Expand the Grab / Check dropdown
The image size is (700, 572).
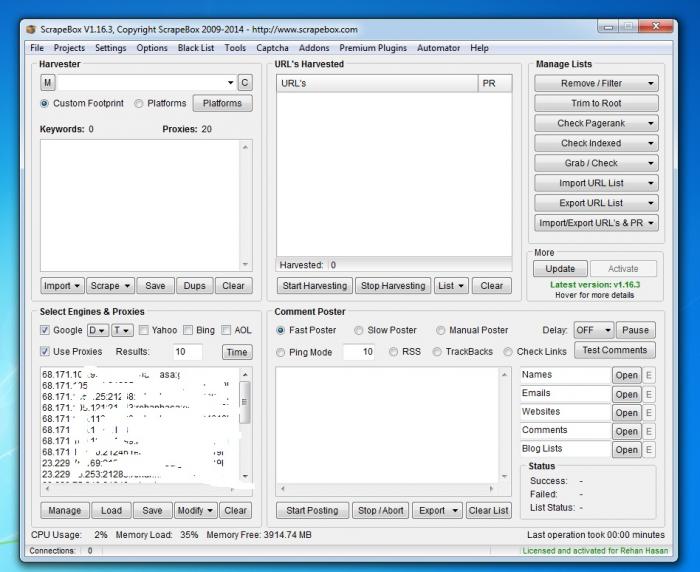click(651, 163)
